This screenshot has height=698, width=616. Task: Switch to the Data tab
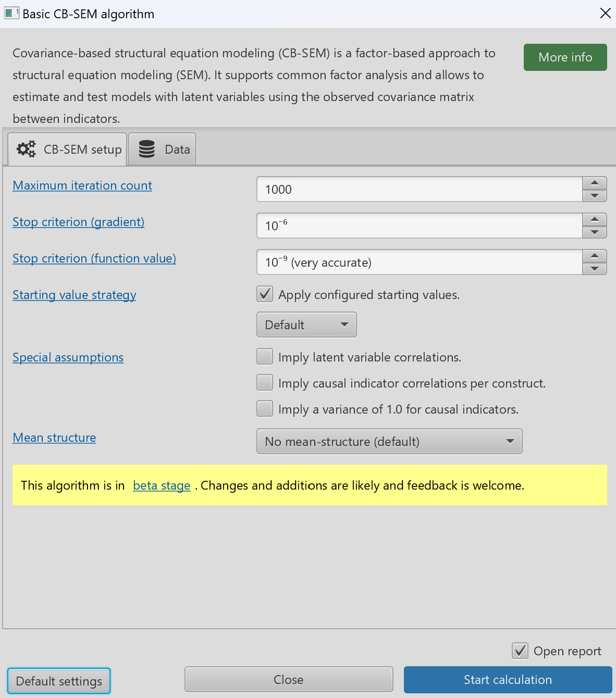[162, 149]
